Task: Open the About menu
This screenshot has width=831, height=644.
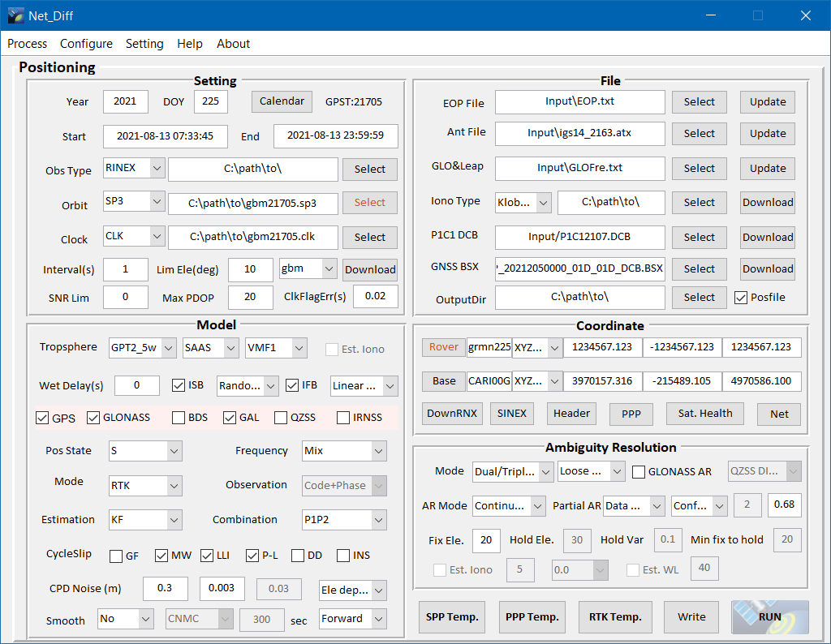Action: [x=233, y=44]
